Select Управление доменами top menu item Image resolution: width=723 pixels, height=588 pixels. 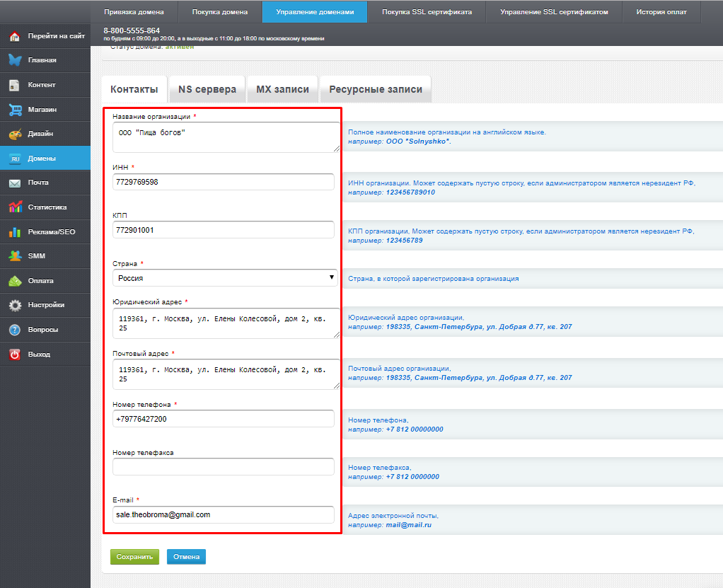[315, 12]
